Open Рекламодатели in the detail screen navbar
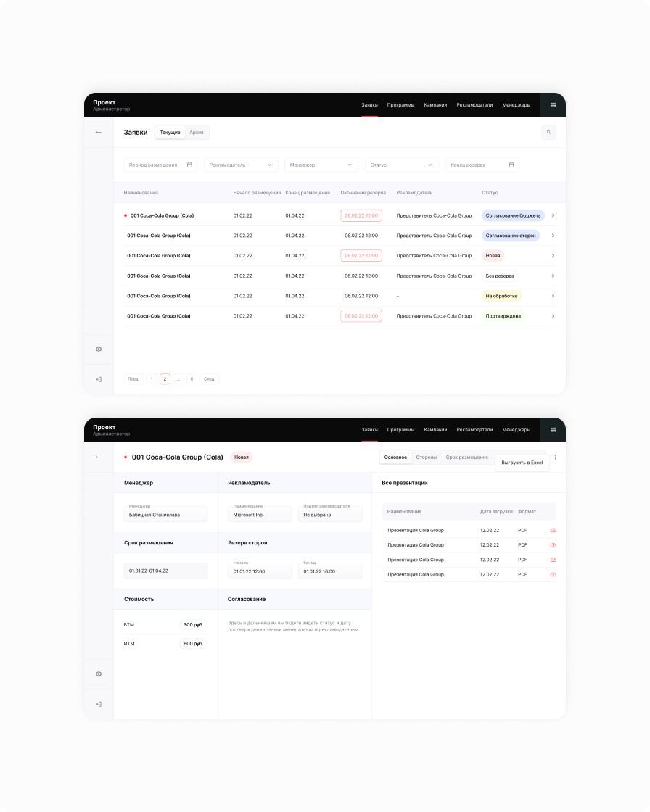The width and height of the screenshot is (650, 812). point(474,430)
